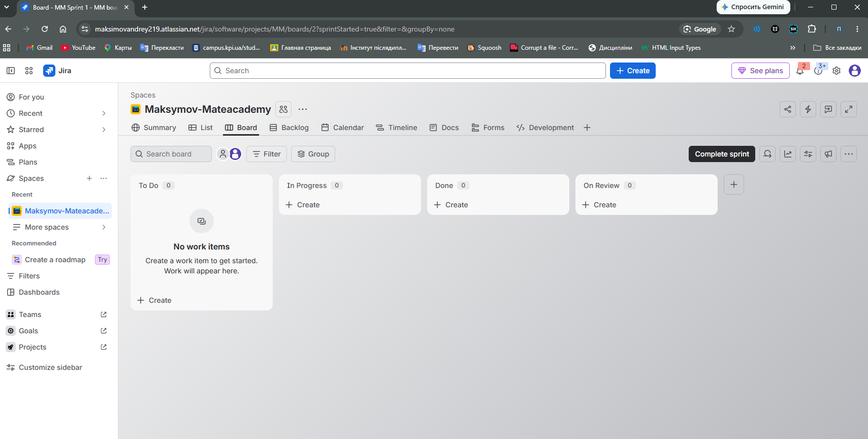The width and height of the screenshot is (868, 439).
Task: Select the unassigned avatar filter
Action: point(222,154)
